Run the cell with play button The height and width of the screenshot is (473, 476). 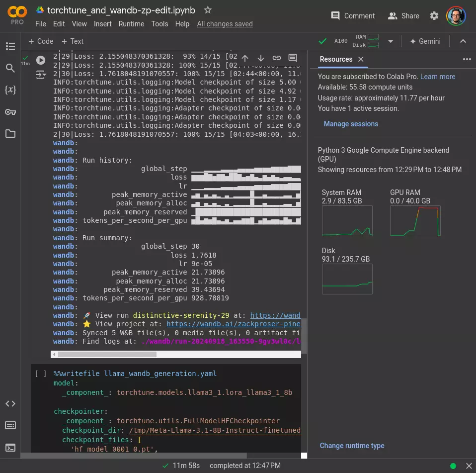coord(41,60)
